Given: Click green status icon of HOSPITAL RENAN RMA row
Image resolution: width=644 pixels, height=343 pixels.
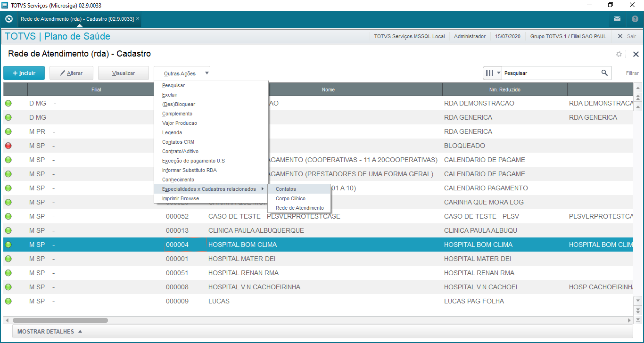Looking at the screenshot, I should [x=8, y=273].
